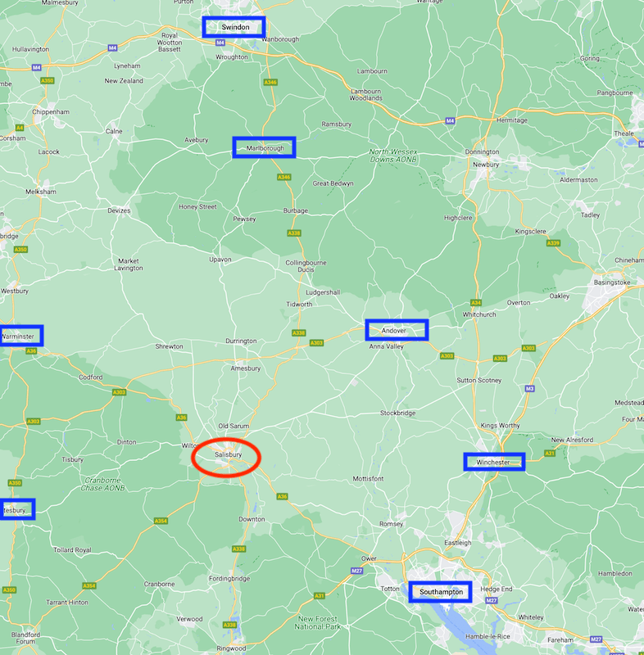Click the Southampton city label

click(x=441, y=592)
